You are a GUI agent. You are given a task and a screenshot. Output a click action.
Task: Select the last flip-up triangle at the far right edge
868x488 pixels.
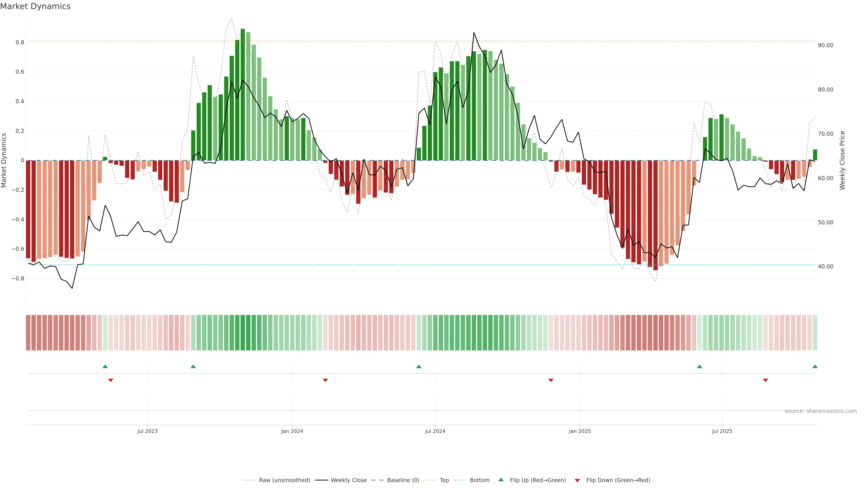coord(815,366)
